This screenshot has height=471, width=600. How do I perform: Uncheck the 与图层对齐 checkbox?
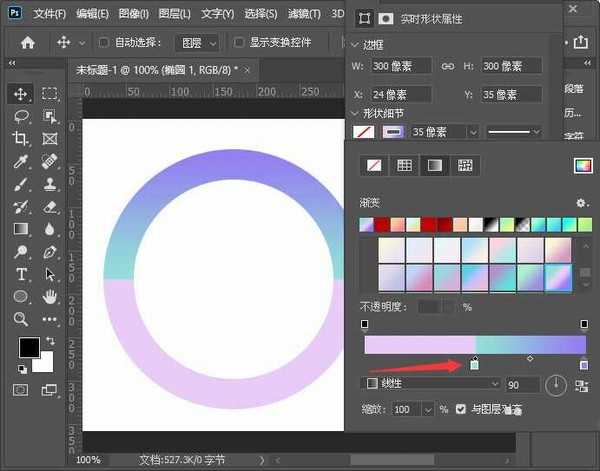[460, 410]
